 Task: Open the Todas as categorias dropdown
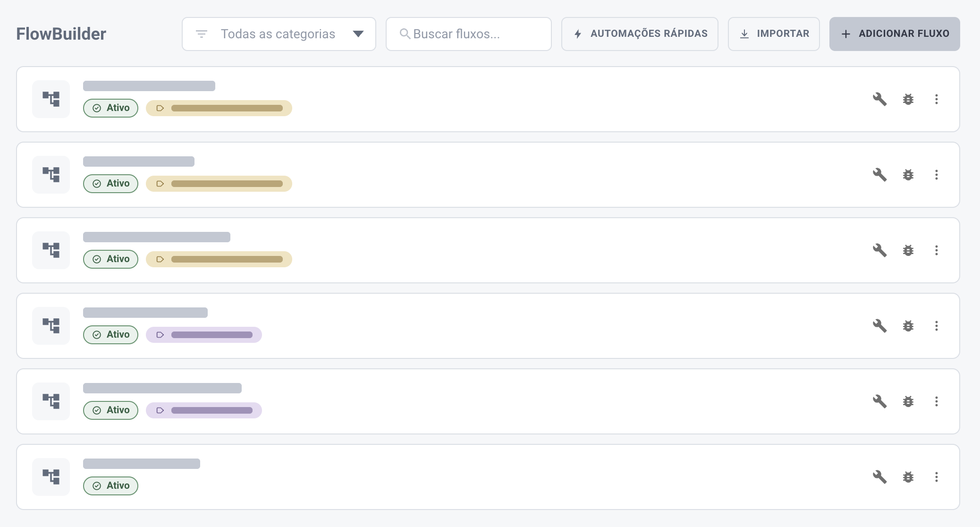pyautogui.click(x=279, y=34)
